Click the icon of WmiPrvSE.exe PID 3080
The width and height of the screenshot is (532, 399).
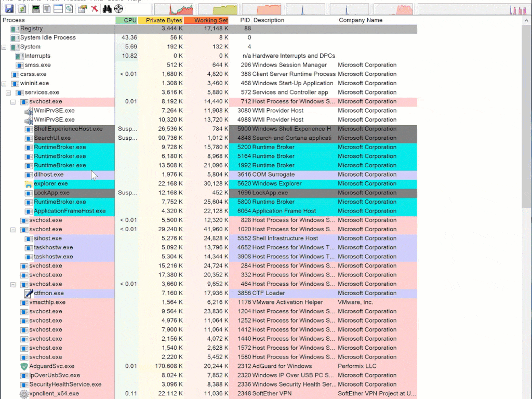tap(29, 111)
